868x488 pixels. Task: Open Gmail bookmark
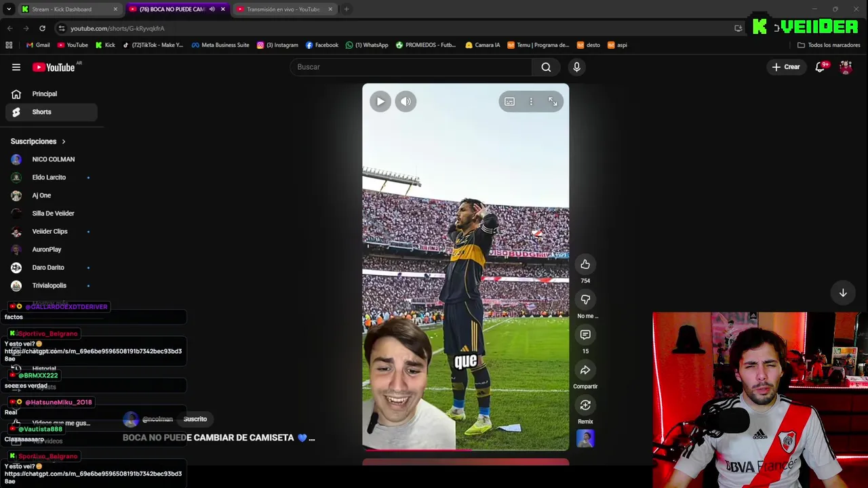(38, 45)
